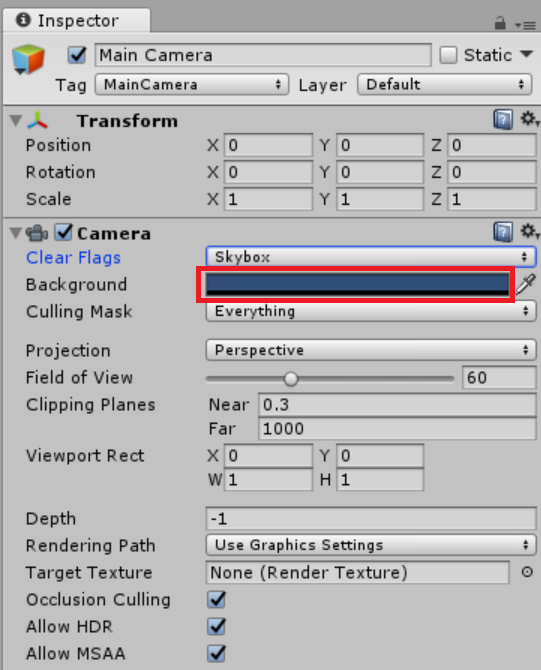The height and width of the screenshot is (670, 541).
Task: Open the Clear Flags Skybox dropdown
Action: [370, 257]
